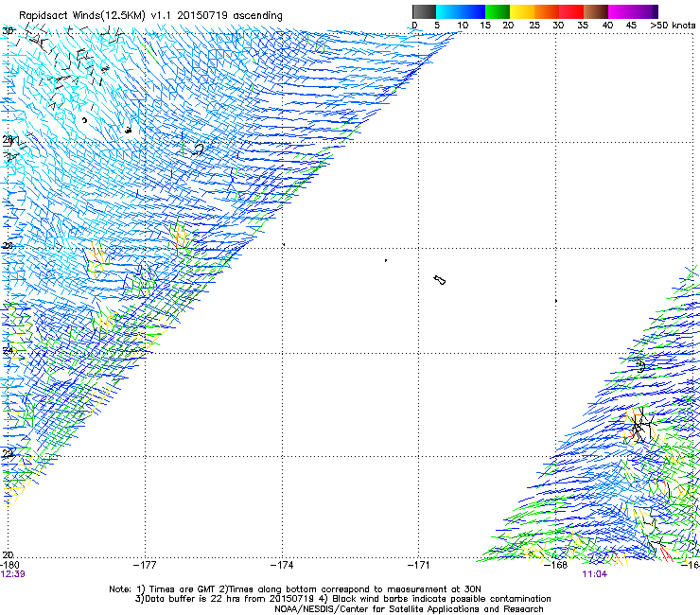This screenshot has width=700, height=615.
Task: Click the "-168" longitude axis label
Action: (x=556, y=565)
